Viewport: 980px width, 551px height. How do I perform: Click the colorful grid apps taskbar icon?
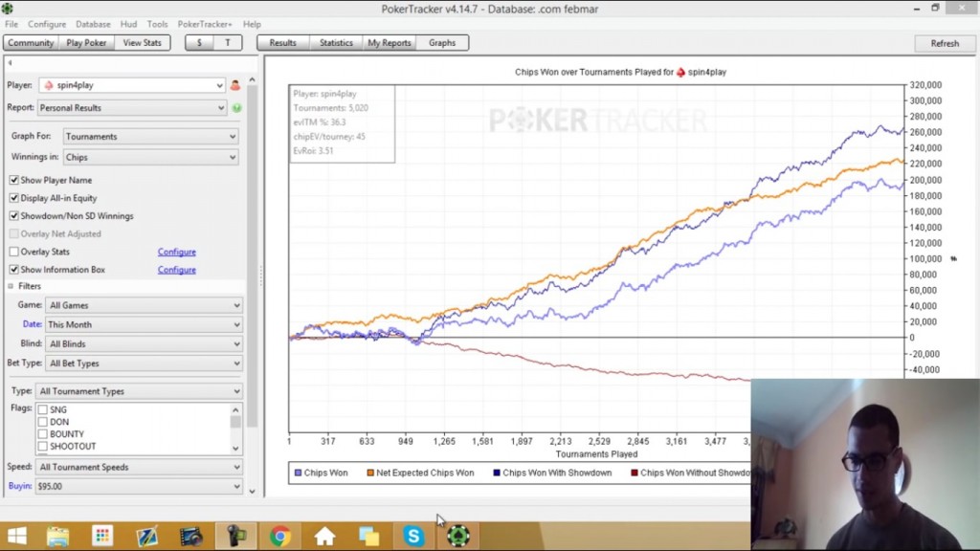[x=102, y=536]
